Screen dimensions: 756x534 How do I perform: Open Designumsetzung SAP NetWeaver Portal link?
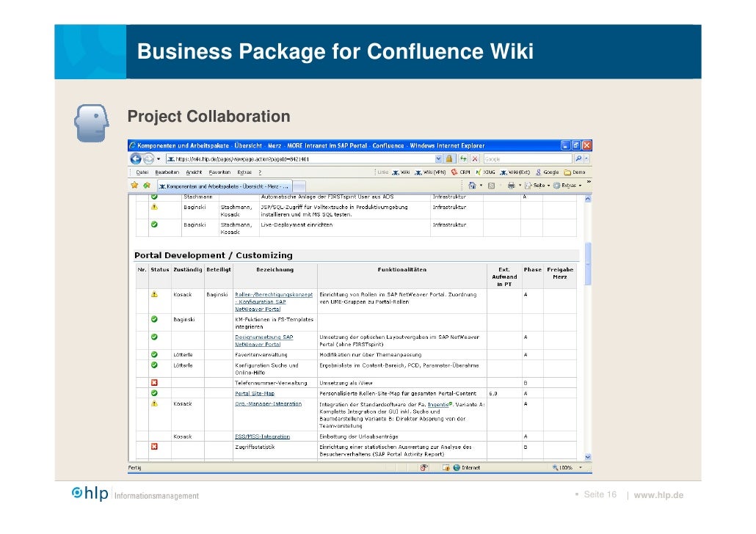pos(263,341)
